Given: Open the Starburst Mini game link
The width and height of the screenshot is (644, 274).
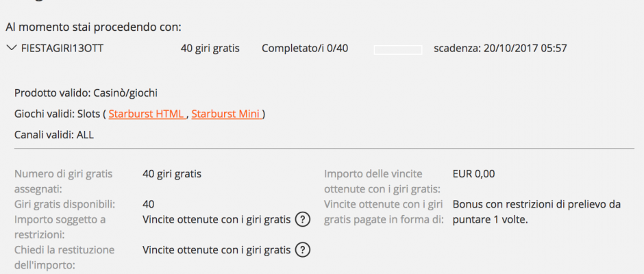Looking at the screenshot, I should click(226, 114).
